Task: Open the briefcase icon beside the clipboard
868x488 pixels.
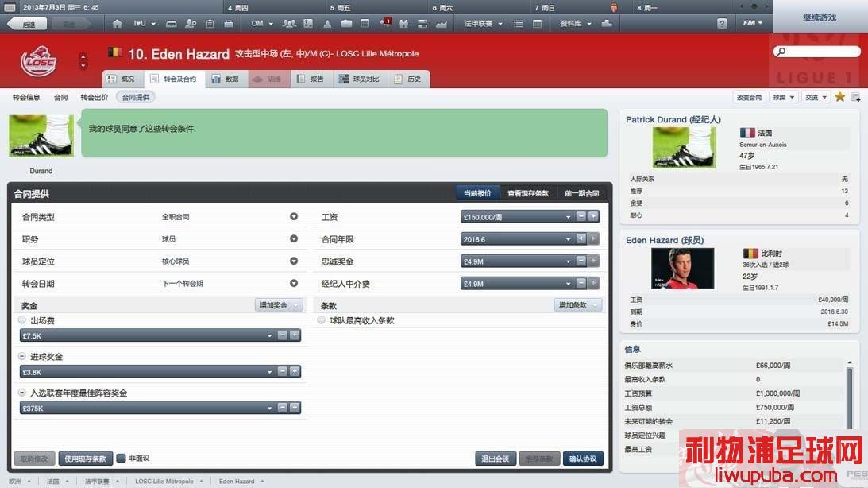Action: pyautogui.click(x=229, y=24)
